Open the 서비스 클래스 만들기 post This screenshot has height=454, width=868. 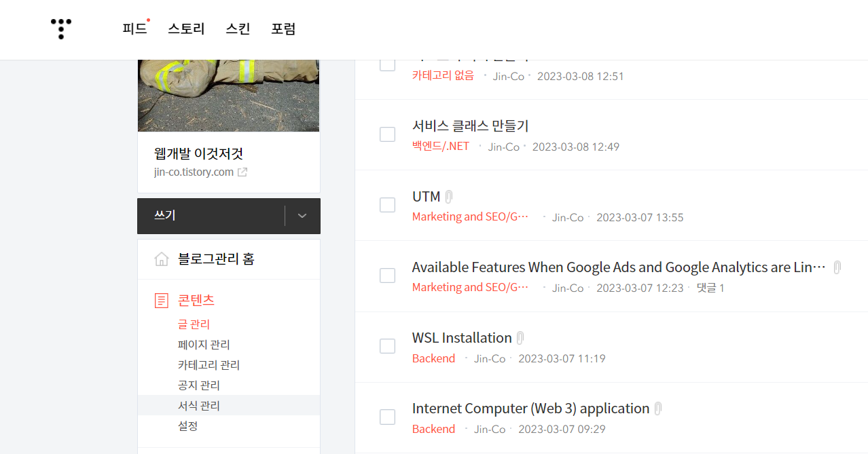coord(470,126)
